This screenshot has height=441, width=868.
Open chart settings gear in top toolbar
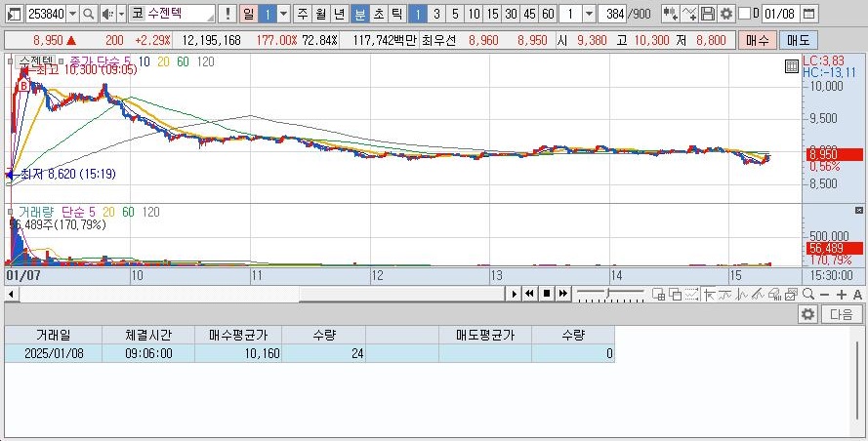point(726,14)
